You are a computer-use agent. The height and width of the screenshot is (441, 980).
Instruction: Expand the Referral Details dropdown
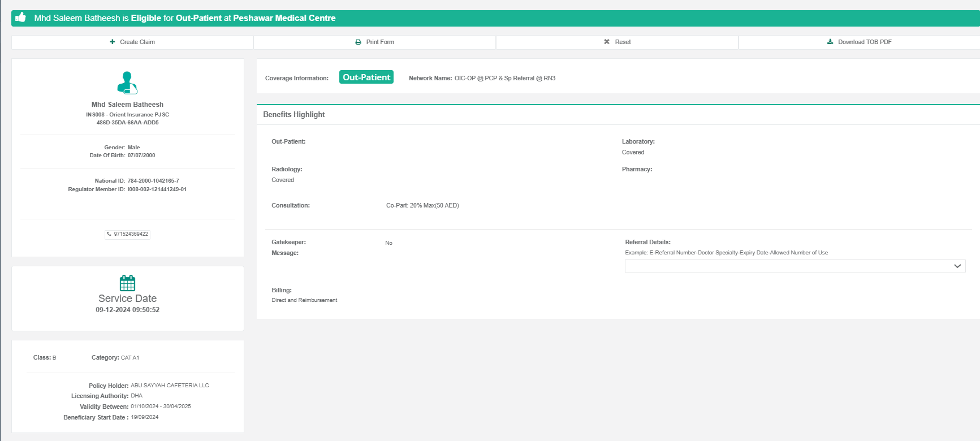(x=957, y=266)
